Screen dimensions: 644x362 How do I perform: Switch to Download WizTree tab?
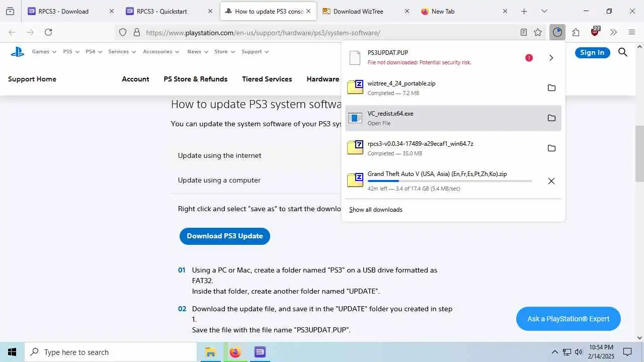tap(366, 11)
